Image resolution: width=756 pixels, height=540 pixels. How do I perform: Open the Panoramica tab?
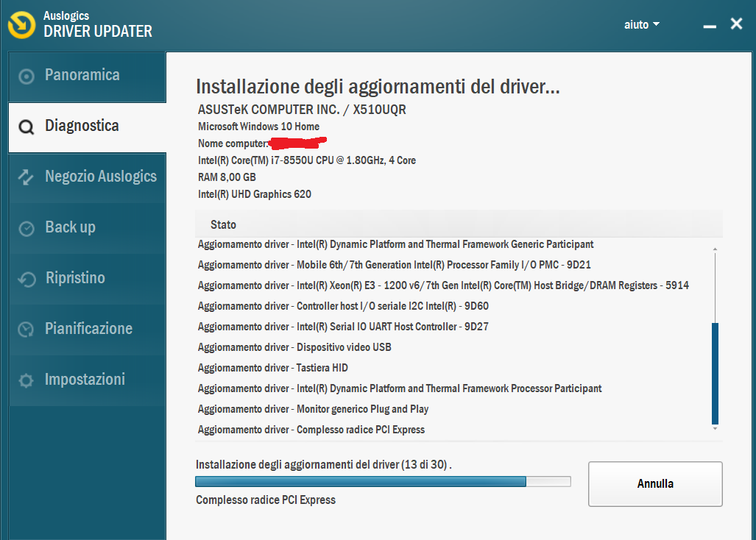[88, 77]
